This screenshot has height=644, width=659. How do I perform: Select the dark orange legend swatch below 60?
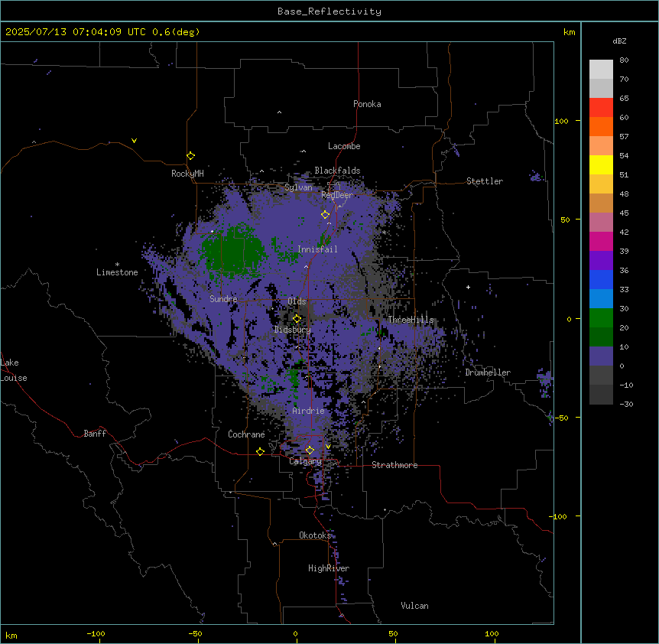click(x=601, y=126)
